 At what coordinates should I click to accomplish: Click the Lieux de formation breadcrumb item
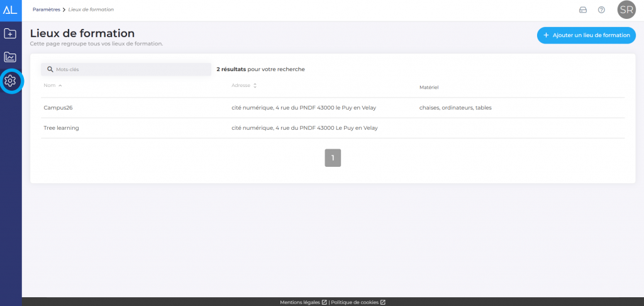pyautogui.click(x=91, y=10)
